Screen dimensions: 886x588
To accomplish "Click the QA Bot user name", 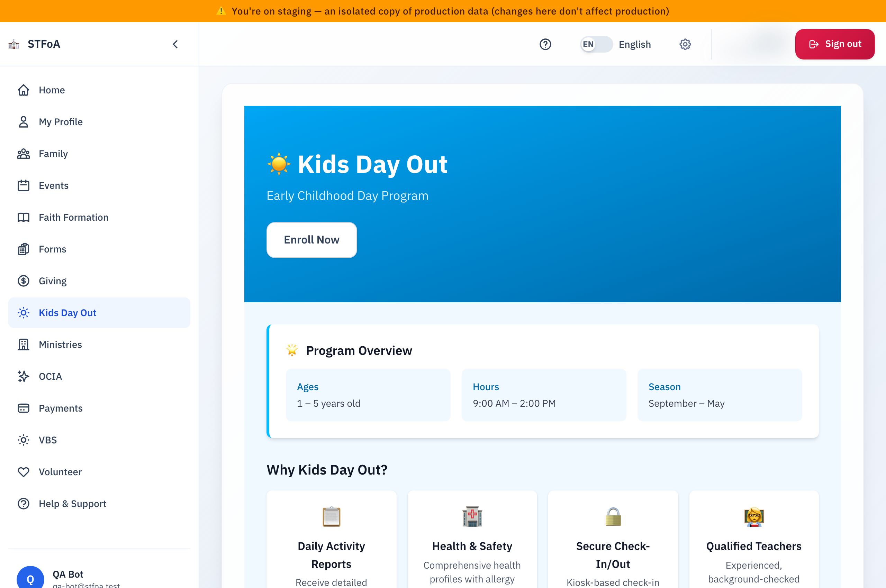I will tap(68, 574).
